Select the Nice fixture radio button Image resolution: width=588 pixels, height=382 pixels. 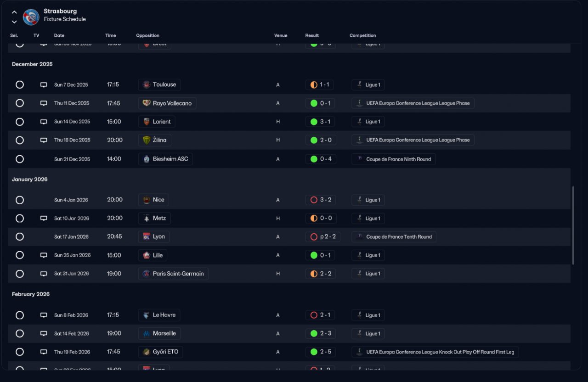click(20, 200)
